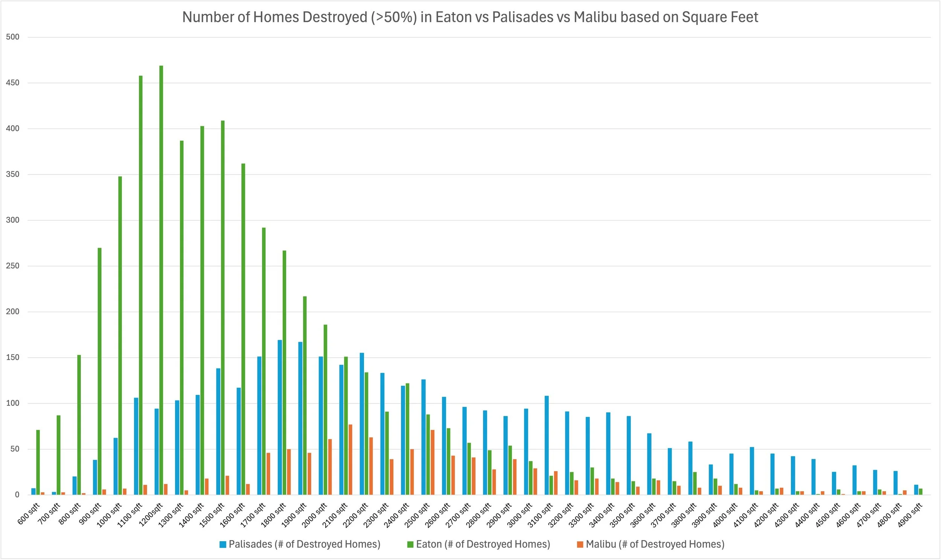
Task: Click the green Eaton bar for 1100 sqft
Action: pyautogui.click(x=141, y=285)
